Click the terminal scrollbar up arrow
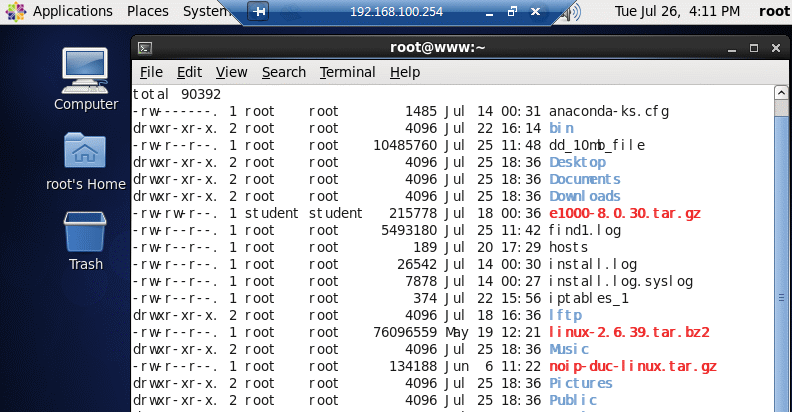This screenshot has height=412, width=792. [782, 93]
